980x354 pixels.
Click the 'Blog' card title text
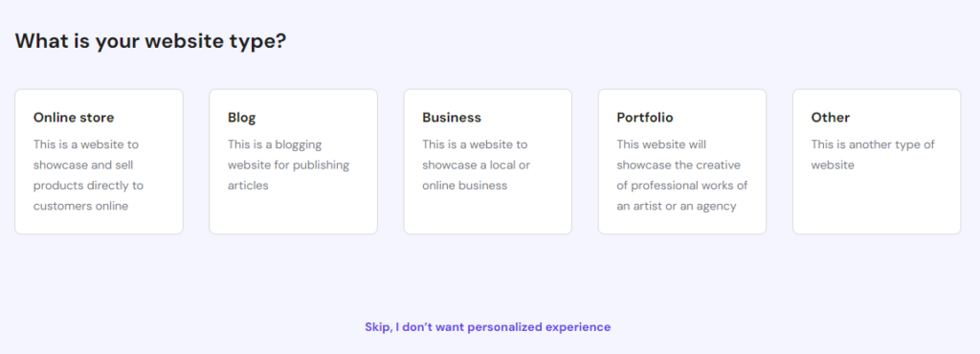[242, 118]
